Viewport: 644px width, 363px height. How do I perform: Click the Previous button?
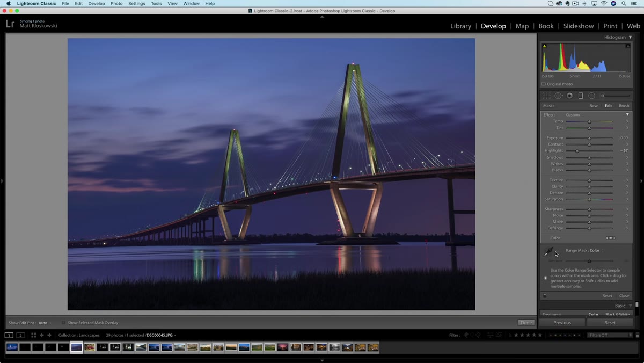[x=562, y=323]
